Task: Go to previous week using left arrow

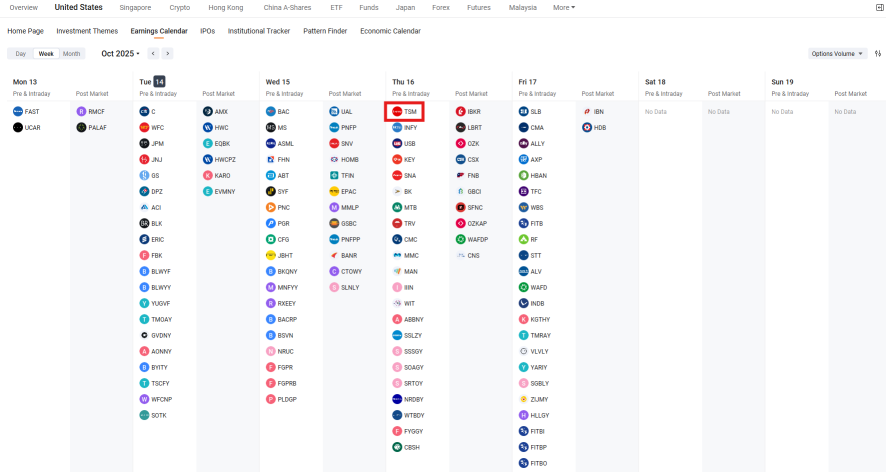Action: 153,54
